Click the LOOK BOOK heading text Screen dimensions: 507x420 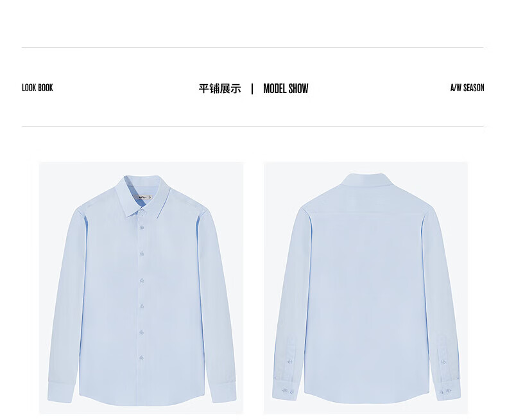(37, 88)
